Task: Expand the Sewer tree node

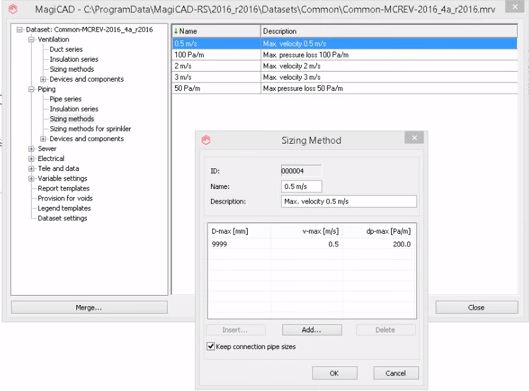Action: (x=31, y=149)
